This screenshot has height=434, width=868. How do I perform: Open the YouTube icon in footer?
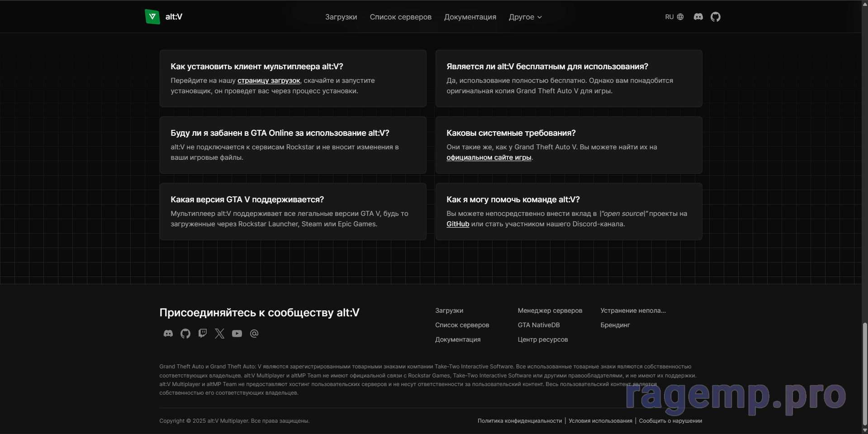coord(237,334)
